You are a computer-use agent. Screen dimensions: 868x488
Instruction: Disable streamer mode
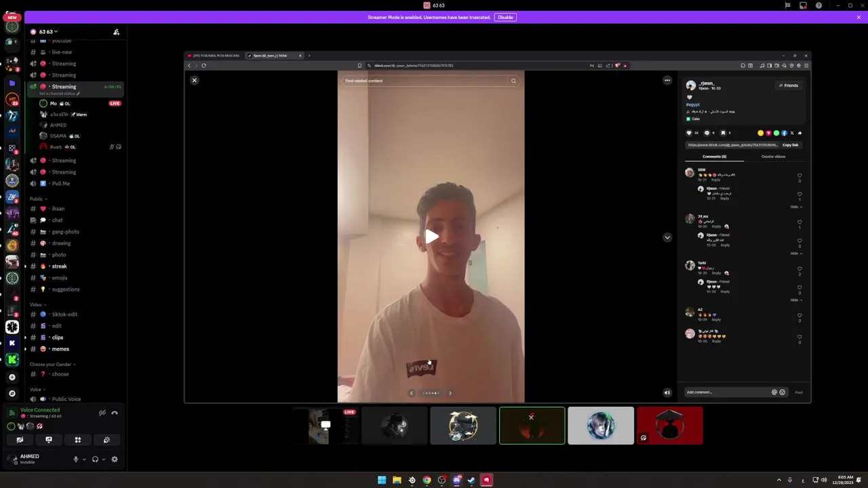point(505,17)
